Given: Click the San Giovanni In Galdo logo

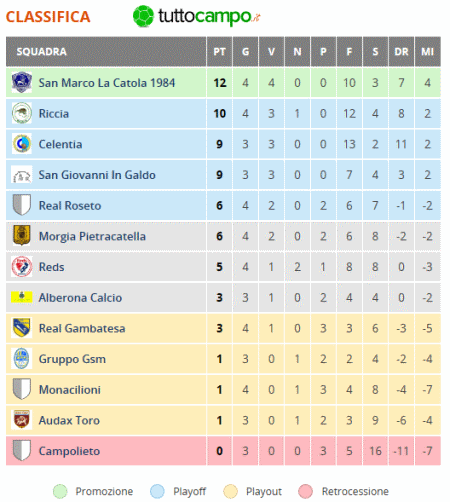Looking at the screenshot, I should click(x=22, y=175).
